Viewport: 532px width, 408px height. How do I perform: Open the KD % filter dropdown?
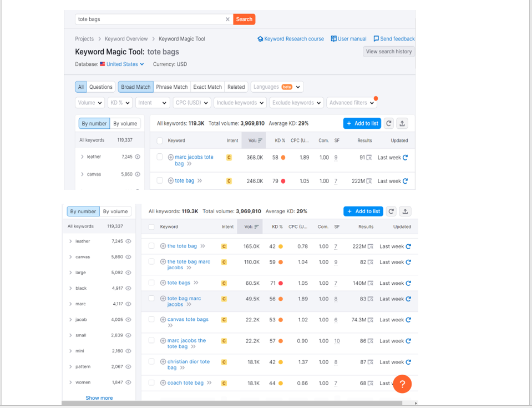click(120, 103)
